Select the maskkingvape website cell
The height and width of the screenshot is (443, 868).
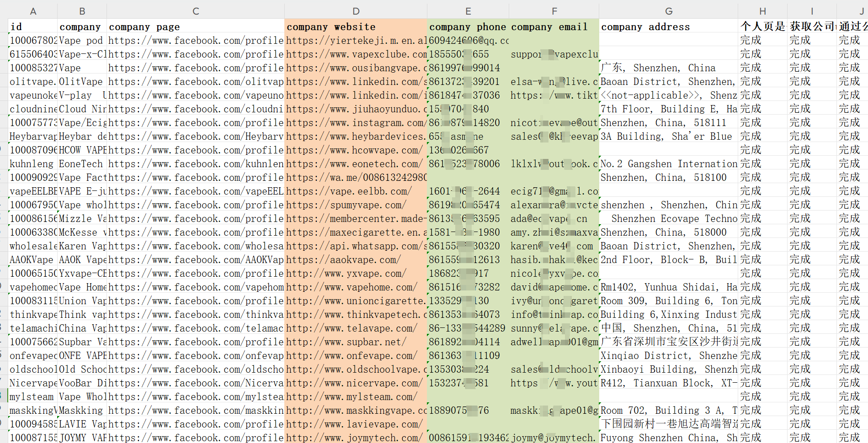tap(356, 410)
